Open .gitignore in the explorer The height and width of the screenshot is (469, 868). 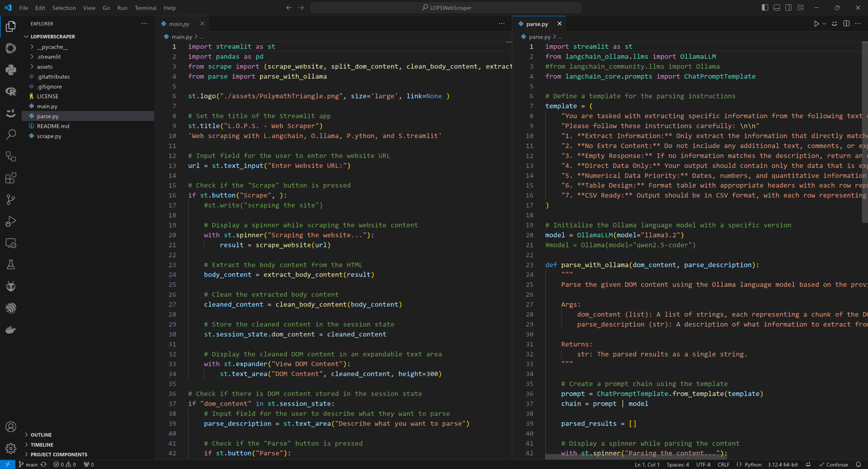pyautogui.click(x=88, y=87)
